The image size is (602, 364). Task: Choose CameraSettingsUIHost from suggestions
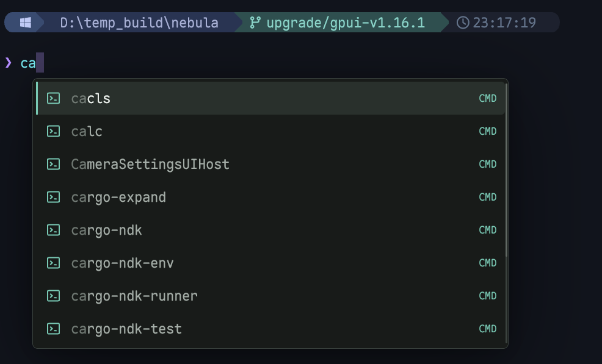click(x=270, y=164)
